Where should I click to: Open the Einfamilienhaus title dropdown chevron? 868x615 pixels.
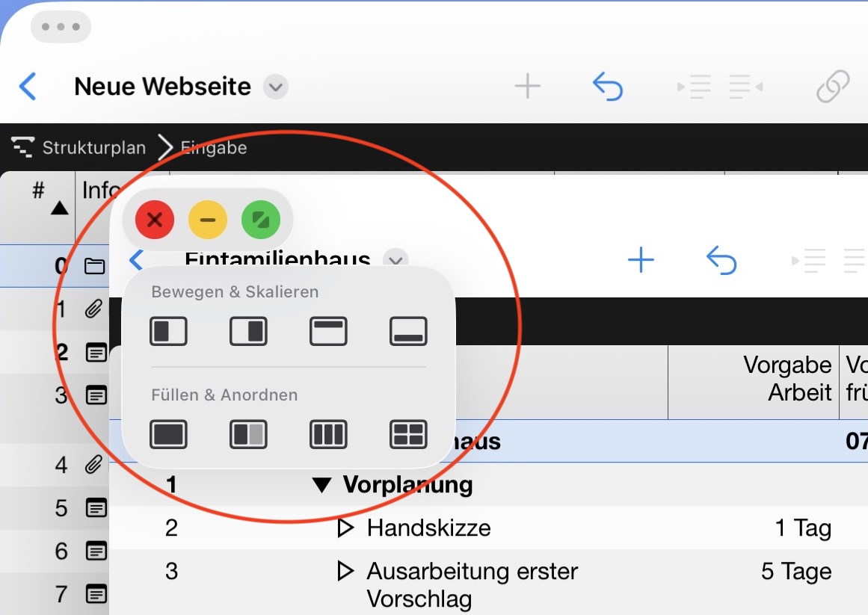click(395, 259)
